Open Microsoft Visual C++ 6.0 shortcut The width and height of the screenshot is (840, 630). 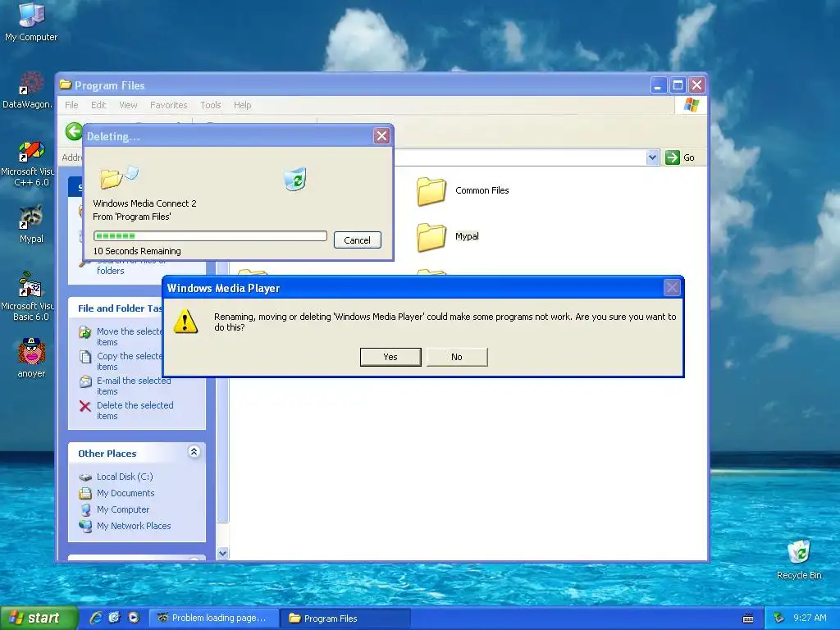(27, 164)
